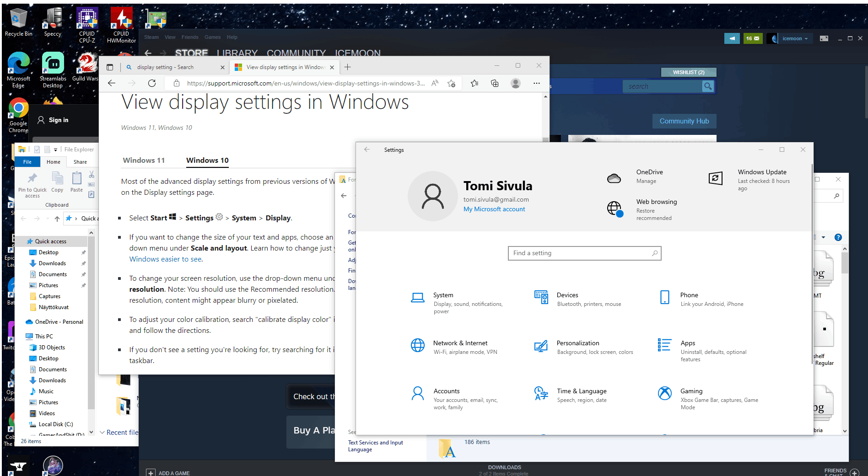Launch Guild Wars 2 desktop shortcut
Screen dimensions: 868x476
click(86, 66)
